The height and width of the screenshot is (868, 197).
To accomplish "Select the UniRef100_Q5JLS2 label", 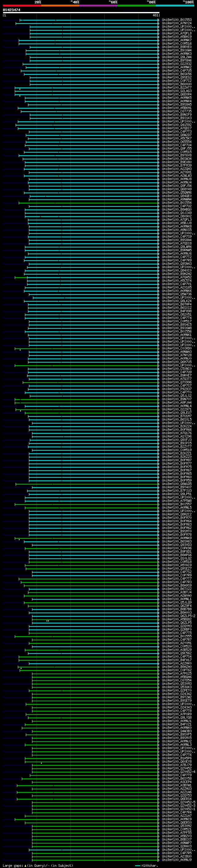I will pyautogui.click(x=177, y=396).
